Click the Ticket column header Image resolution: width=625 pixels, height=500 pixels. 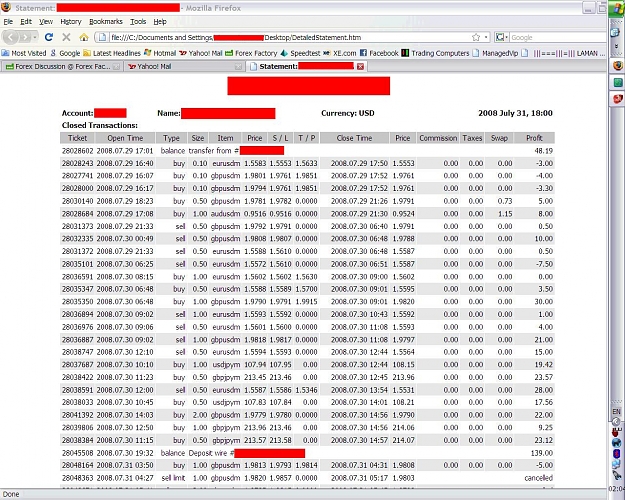click(77, 138)
